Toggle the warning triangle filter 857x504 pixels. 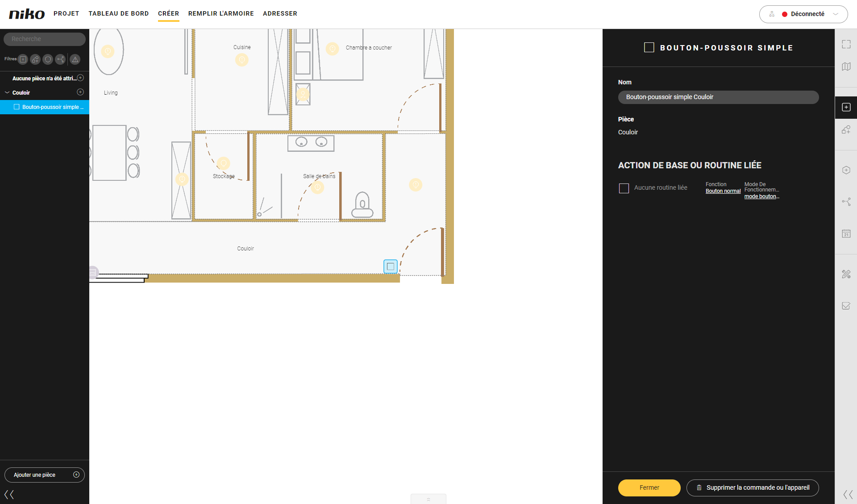75,59
